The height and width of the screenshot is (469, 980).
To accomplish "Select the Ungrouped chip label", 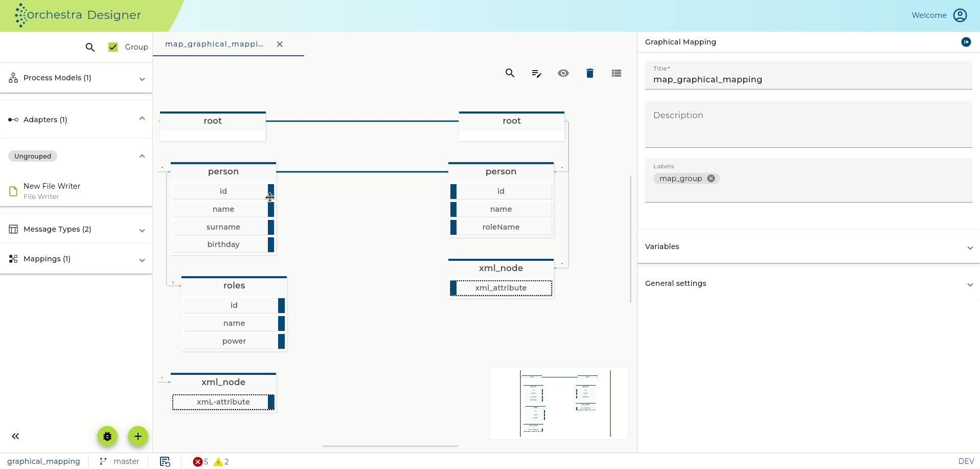I will pyautogui.click(x=33, y=156).
